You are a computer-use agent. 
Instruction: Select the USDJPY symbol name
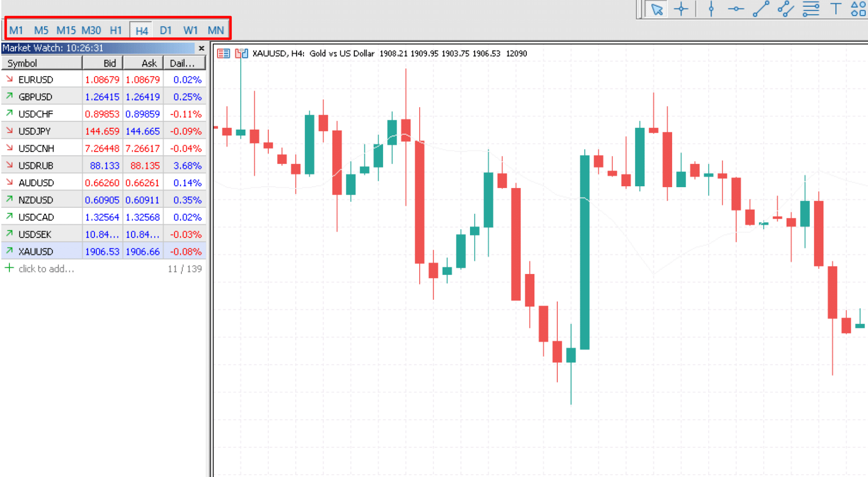point(35,131)
